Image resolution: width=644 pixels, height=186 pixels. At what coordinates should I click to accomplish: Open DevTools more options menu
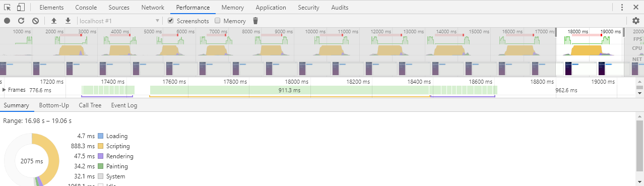coord(622,8)
